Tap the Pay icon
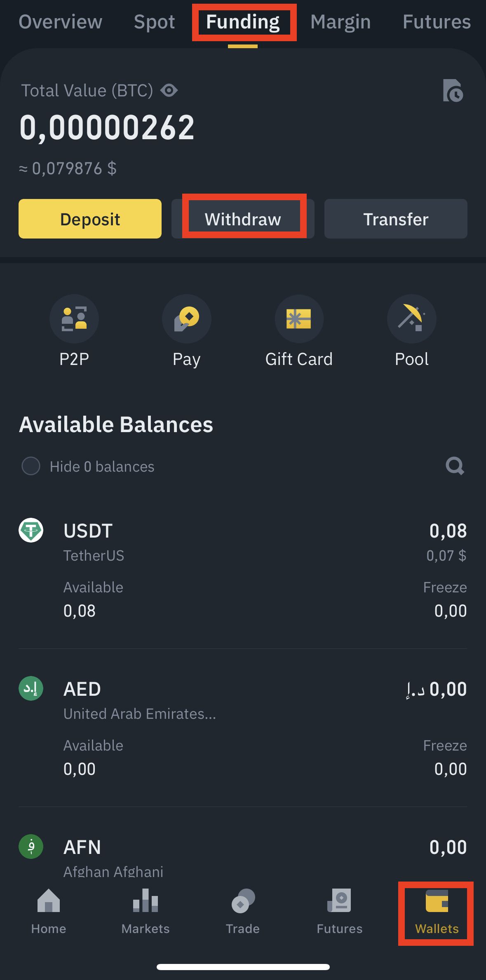This screenshot has height=980, width=486. (186, 318)
